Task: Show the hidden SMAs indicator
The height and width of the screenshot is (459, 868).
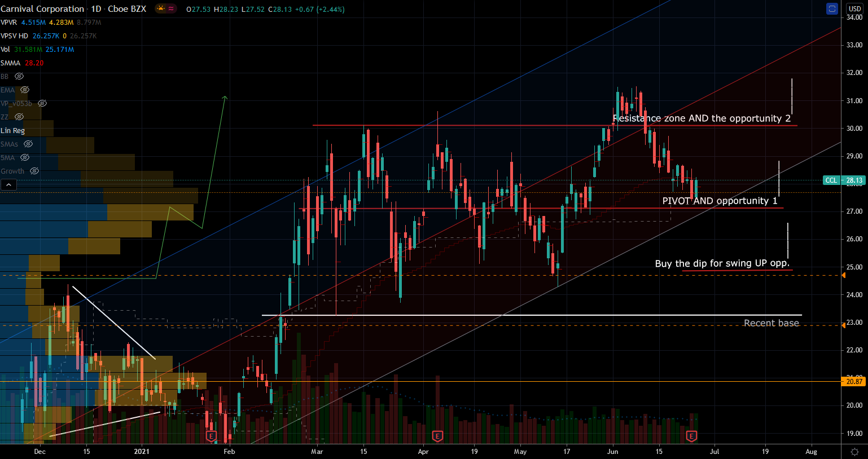Action: click(x=28, y=144)
